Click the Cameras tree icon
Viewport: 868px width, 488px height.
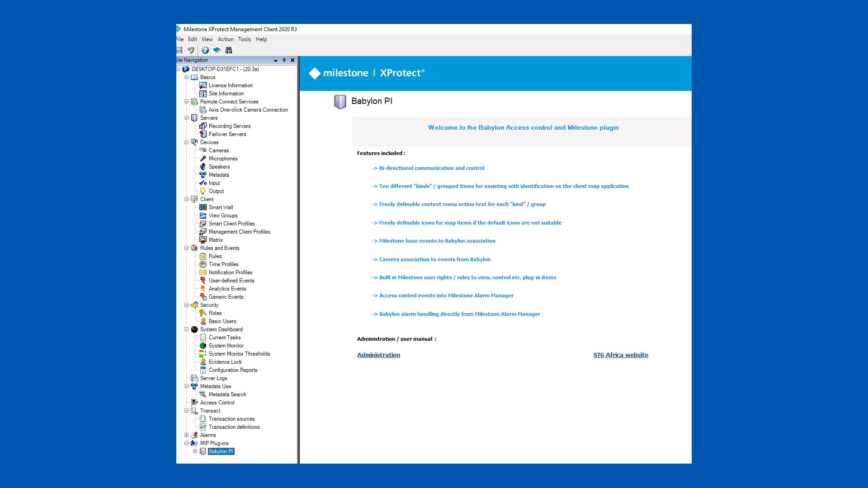click(203, 150)
